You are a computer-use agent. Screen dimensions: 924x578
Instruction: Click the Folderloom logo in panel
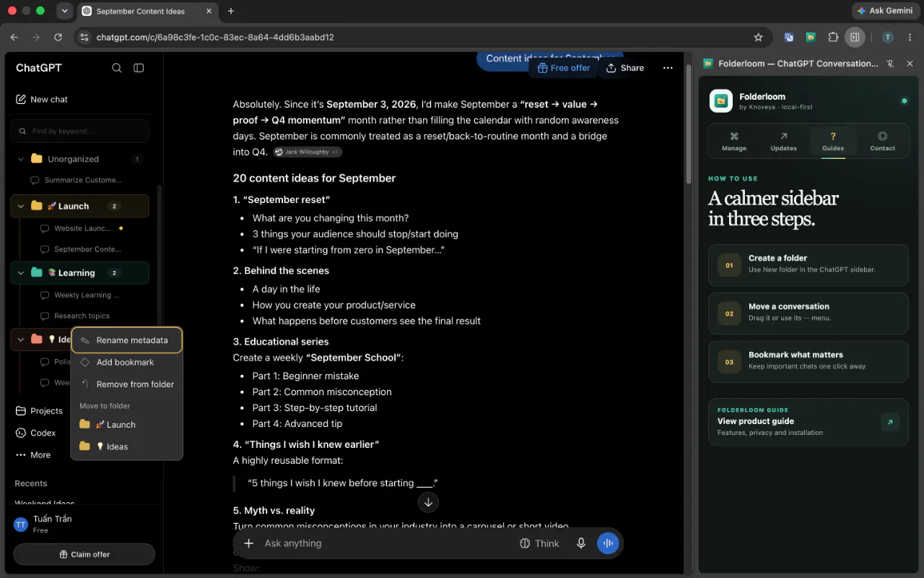tap(721, 101)
